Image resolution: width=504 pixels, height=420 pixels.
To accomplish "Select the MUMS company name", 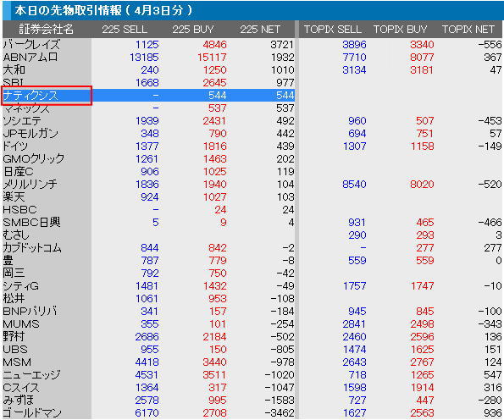I will coord(21,324).
